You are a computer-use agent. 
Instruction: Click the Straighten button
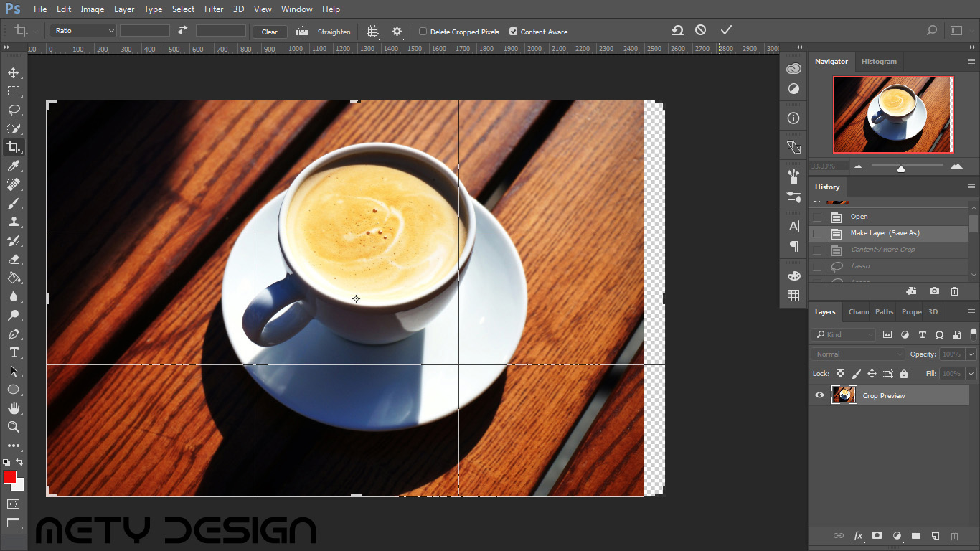[324, 32]
